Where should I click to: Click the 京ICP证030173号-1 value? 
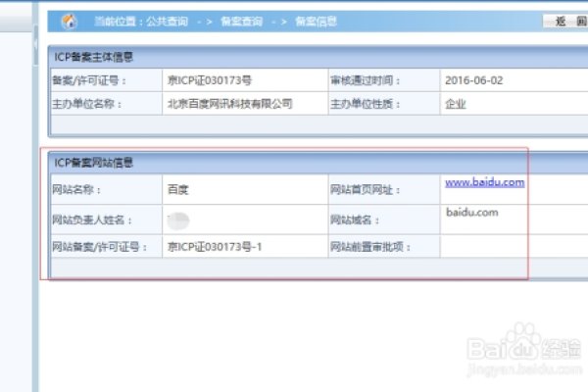215,246
